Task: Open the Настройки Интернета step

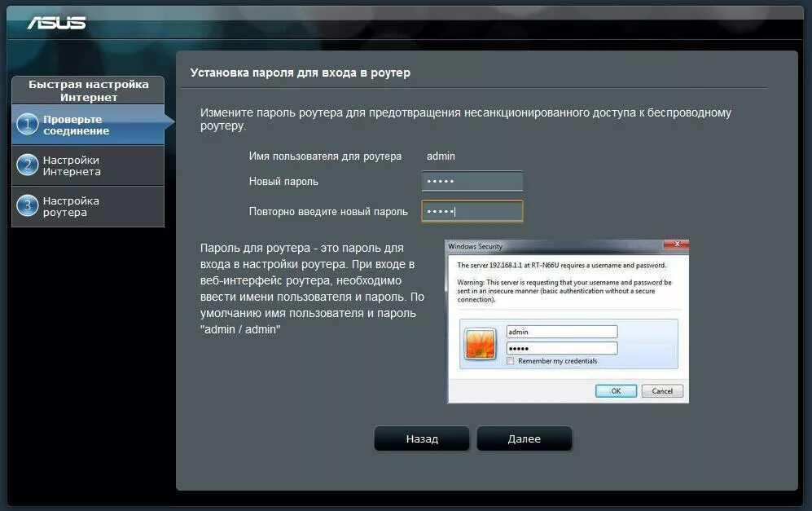Action: (88, 165)
